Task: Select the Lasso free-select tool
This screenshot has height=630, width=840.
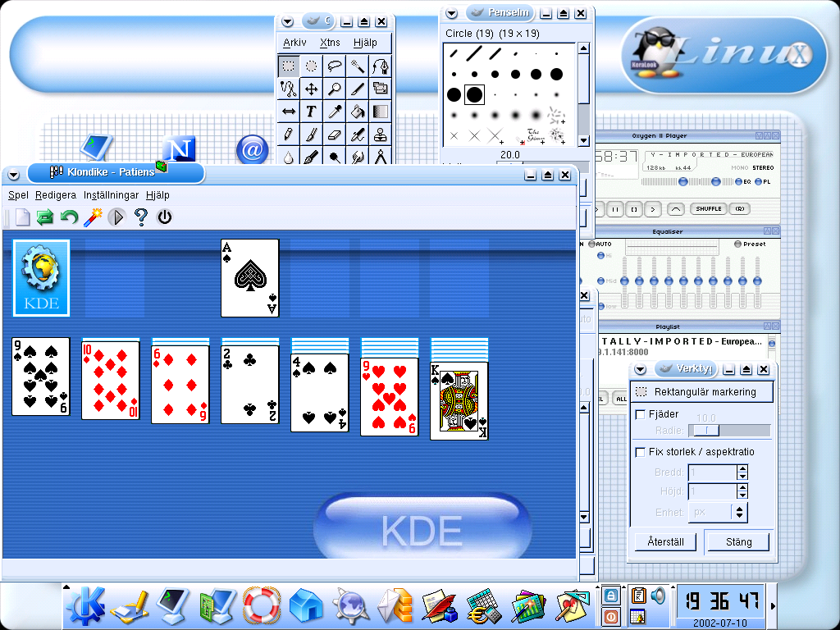Action: click(x=335, y=66)
